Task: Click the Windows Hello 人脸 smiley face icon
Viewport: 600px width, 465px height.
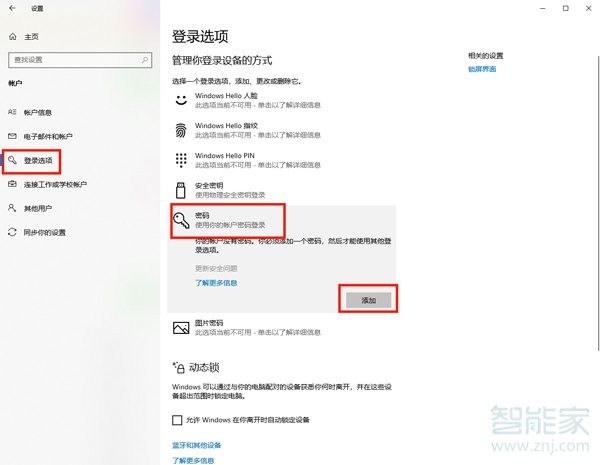Action: pyautogui.click(x=181, y=100)
